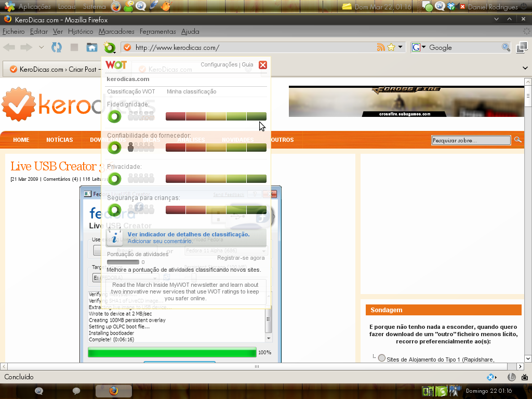This screenshot has width=532, height=399.
Task: Click in the Pesquisar sobre search field
Action: pos(471,140)
